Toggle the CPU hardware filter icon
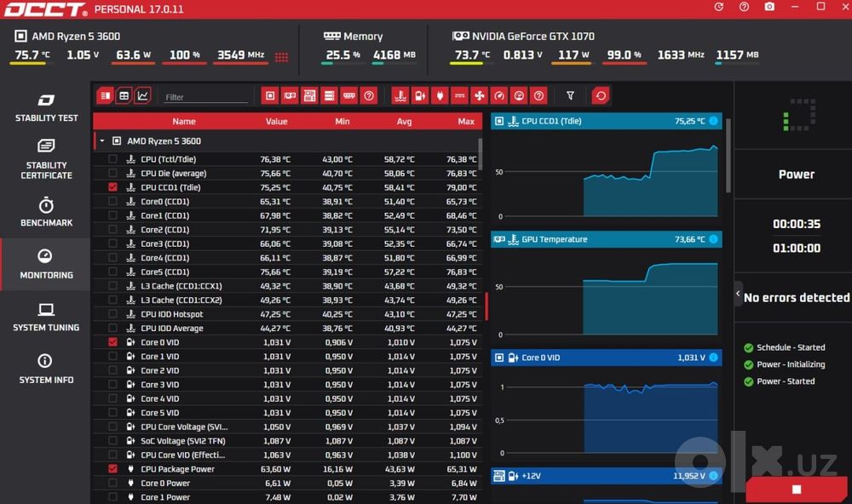The width and height of the screenshot is (852, 504). tap(270, 96)
